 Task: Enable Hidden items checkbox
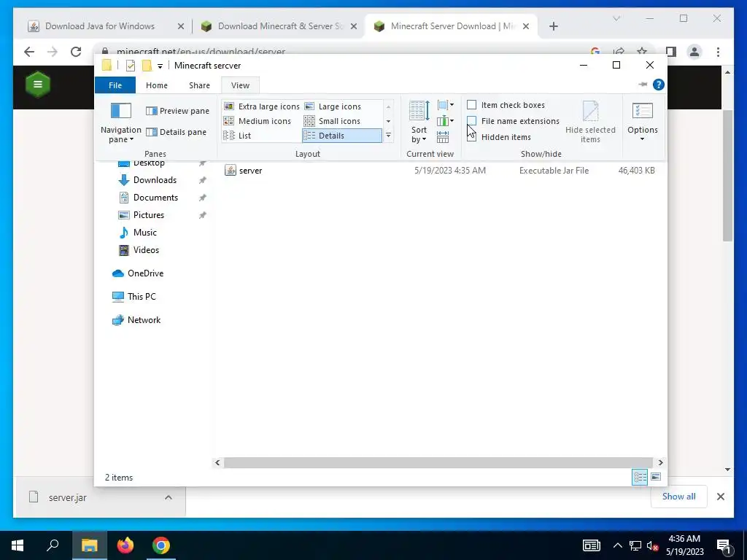pyautogui.click(x=472, y=137)
